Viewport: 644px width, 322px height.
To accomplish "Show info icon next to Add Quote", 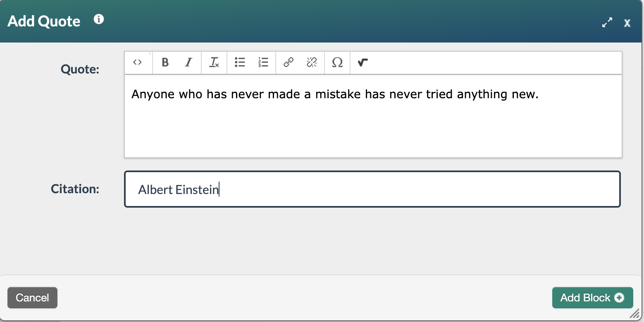I will point(99,19).
